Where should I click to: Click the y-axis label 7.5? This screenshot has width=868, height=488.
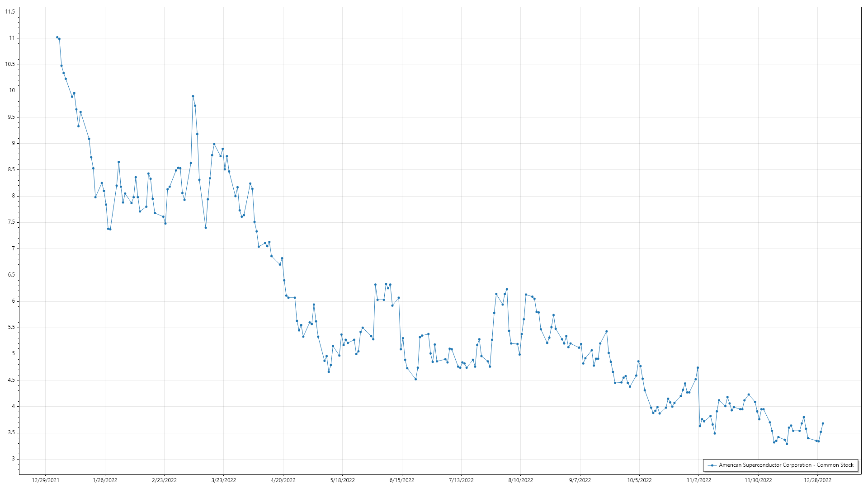coord(11,222)
